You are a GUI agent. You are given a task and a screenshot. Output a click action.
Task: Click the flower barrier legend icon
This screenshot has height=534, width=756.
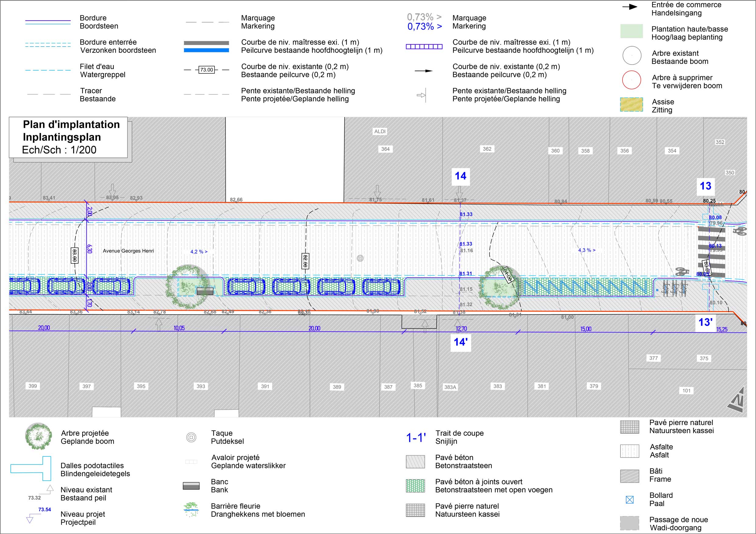(x=191, y=509)
